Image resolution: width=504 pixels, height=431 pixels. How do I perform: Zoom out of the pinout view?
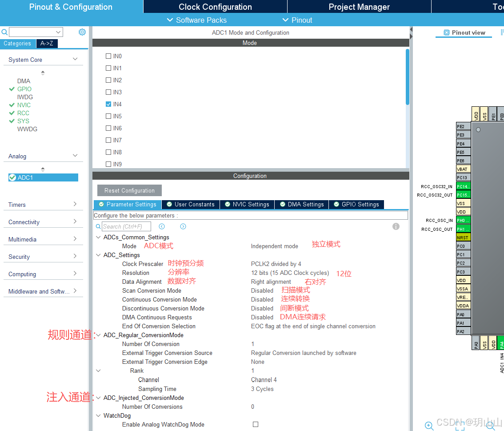click(489, 426)
